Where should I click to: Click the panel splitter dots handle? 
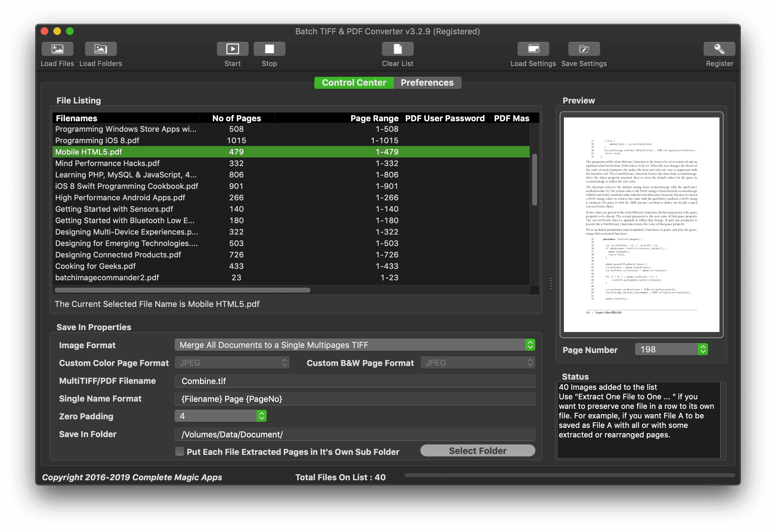(551, 283)
